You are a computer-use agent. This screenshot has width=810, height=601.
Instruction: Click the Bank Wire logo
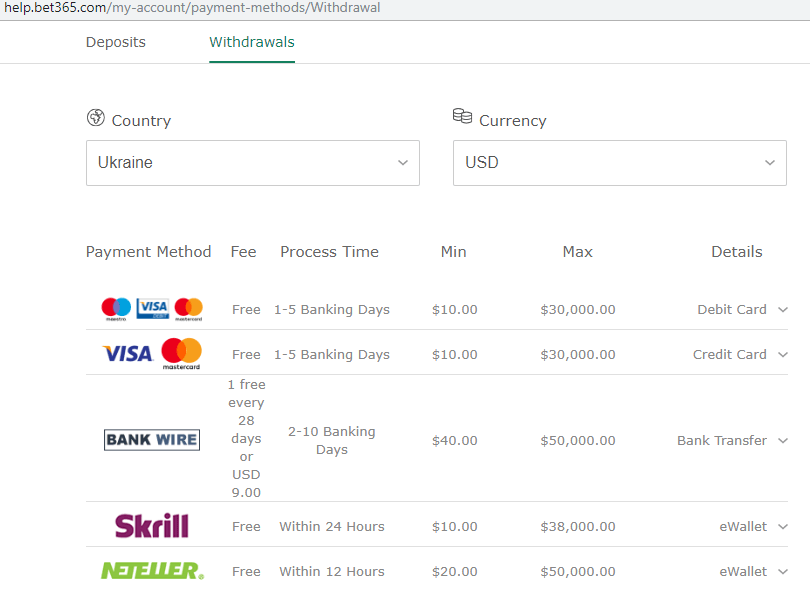tap(152, 440)
